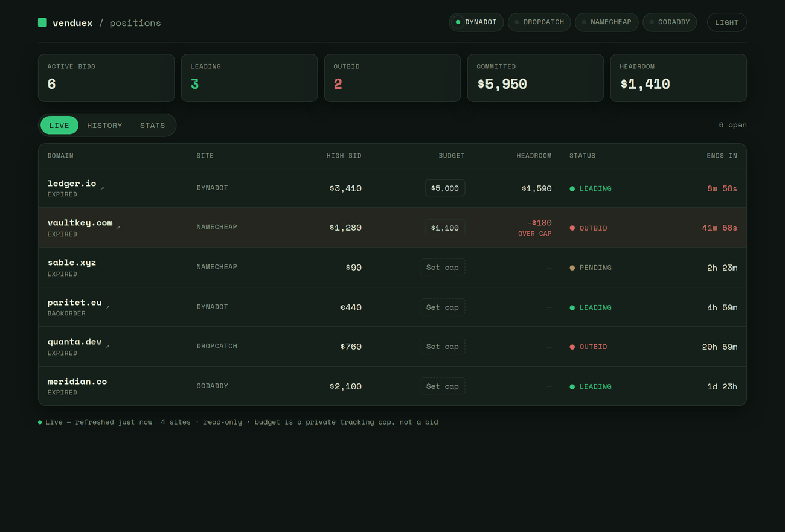The width and height of the screenshot is (785, 532).
Task: Set cap for sable.xyz
Action: [443, 267]
